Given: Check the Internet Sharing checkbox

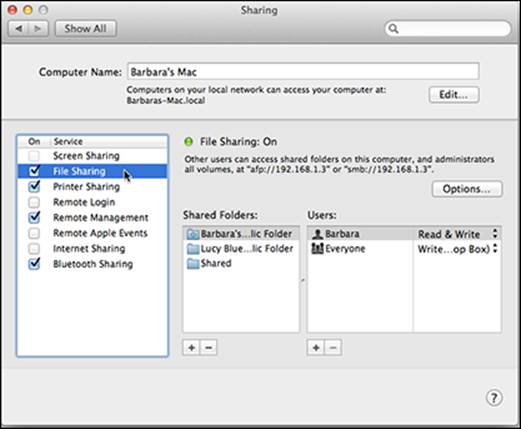Looking at the screenshot, I should (34, 248).
